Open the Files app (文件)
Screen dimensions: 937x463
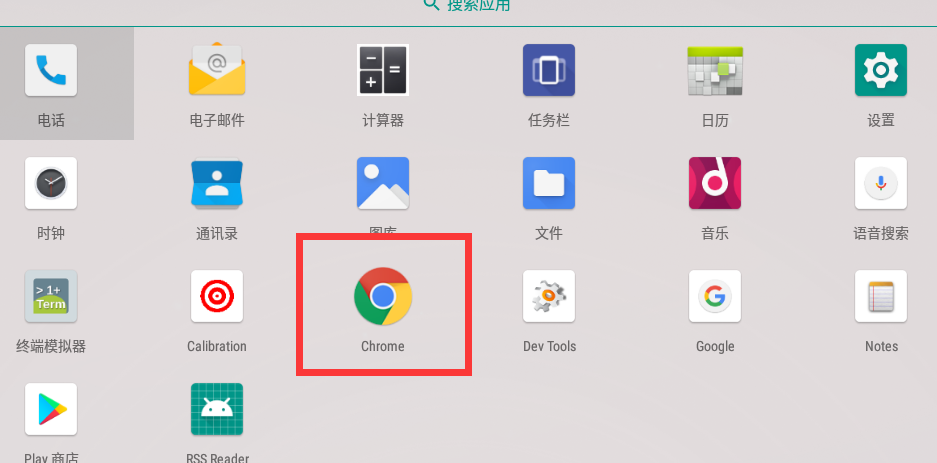pos(549,184)
